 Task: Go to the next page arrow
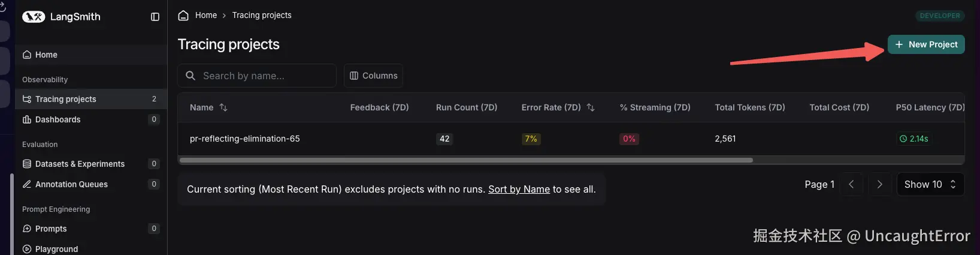(x=879, y=184)
